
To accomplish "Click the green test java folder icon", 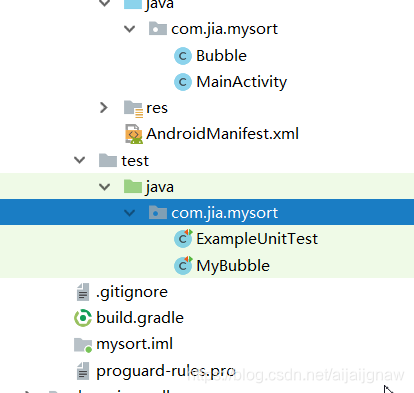I will pos(133,186).
